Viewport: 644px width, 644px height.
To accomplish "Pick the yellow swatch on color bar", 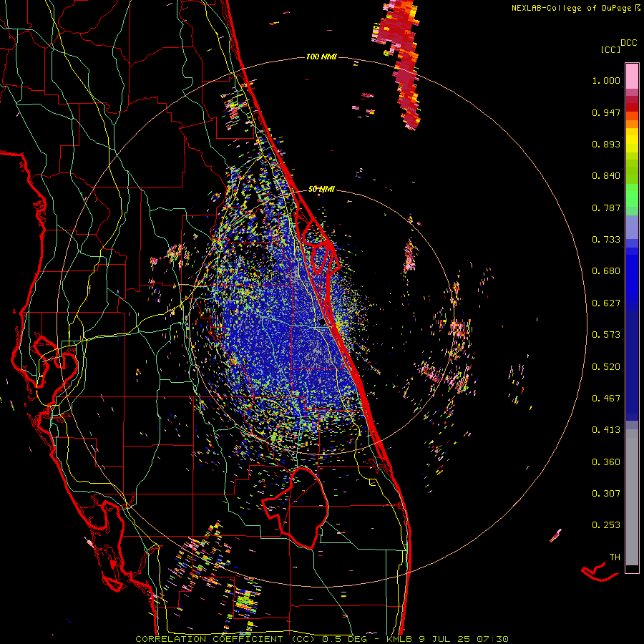I will click(x=632, y=140).
